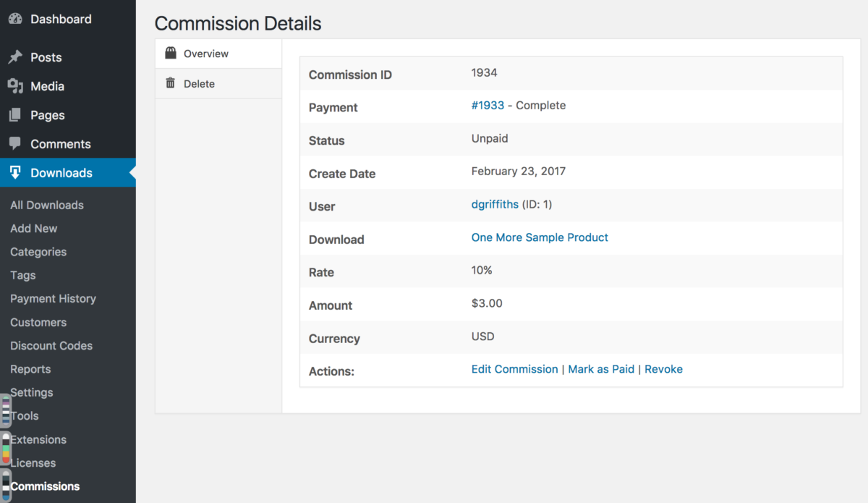Screen dimensions: 868x503
Task: Click the Posts pushpin icon
Action: point(15,57)
